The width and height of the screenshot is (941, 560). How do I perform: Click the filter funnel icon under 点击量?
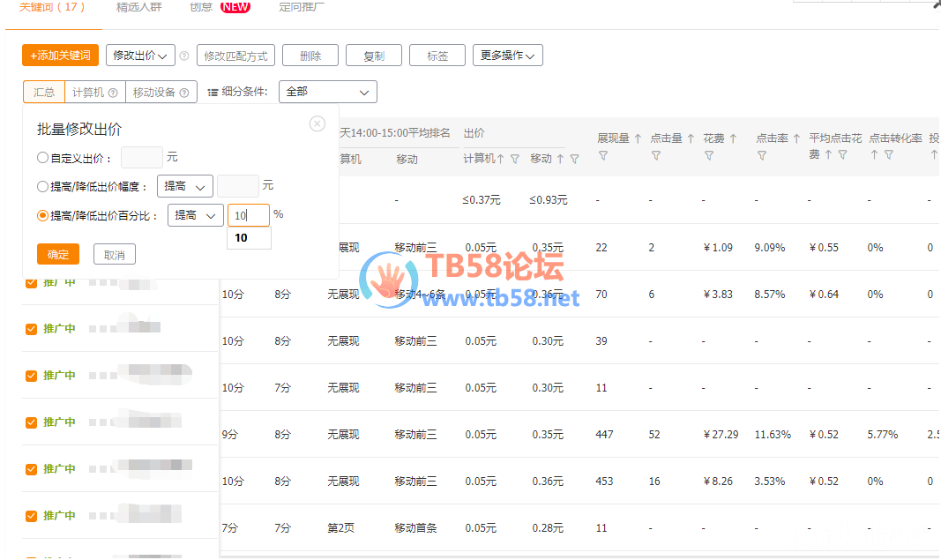click(656, 156)
